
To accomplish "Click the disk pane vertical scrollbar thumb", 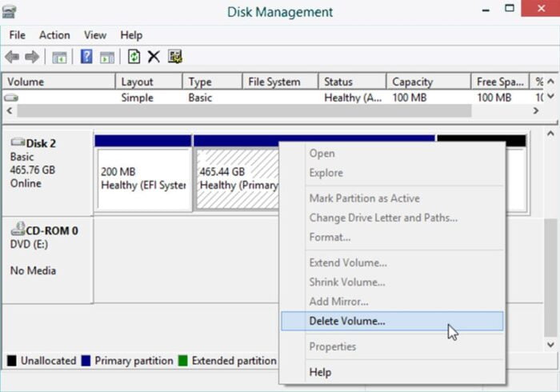I will coord(550,278).
